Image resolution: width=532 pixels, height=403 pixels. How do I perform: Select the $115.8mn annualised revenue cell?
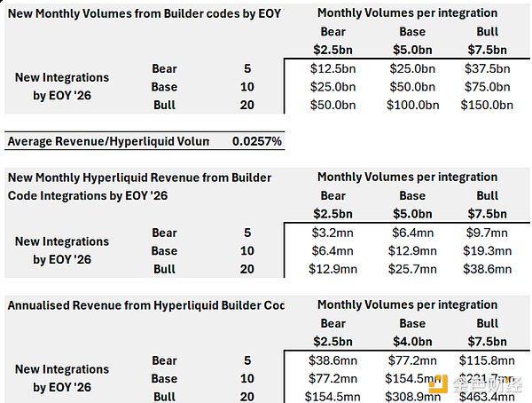coord(487,360)
